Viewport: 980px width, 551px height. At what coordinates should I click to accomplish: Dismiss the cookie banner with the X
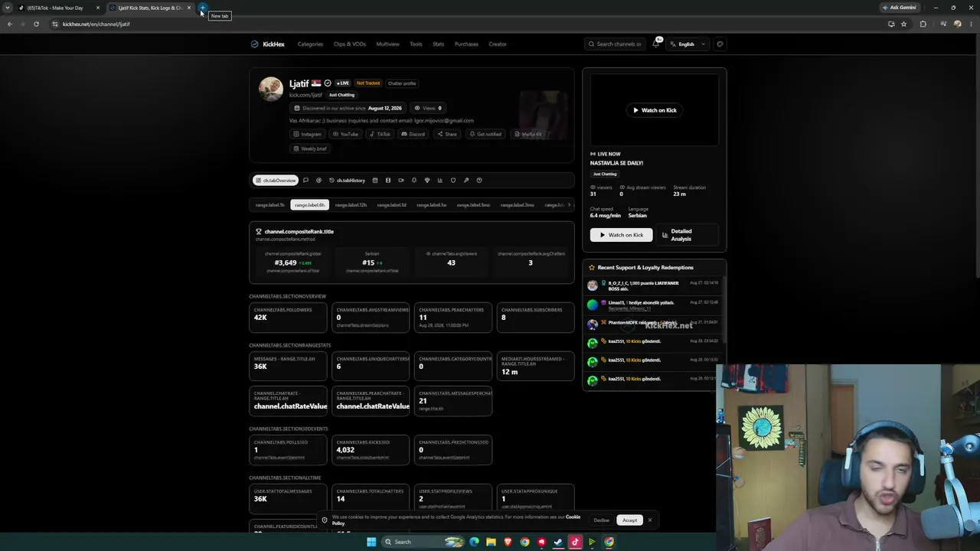point(650,520)
